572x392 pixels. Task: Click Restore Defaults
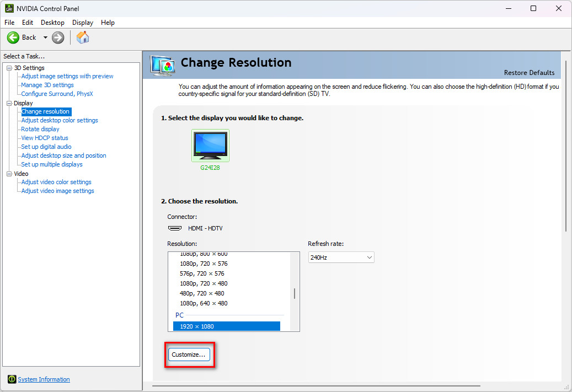click(x=529, y=73)
